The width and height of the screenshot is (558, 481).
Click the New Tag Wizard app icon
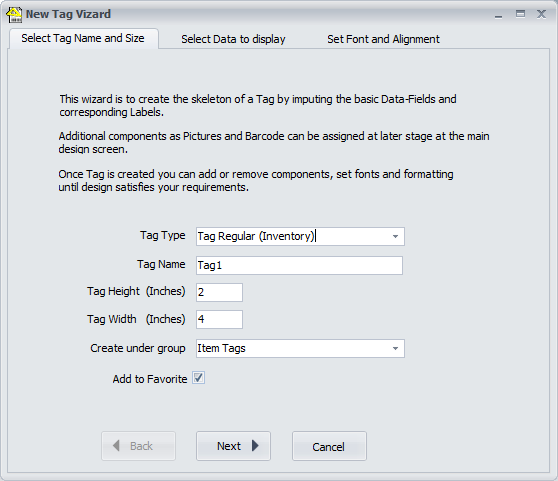click(14, 15)
